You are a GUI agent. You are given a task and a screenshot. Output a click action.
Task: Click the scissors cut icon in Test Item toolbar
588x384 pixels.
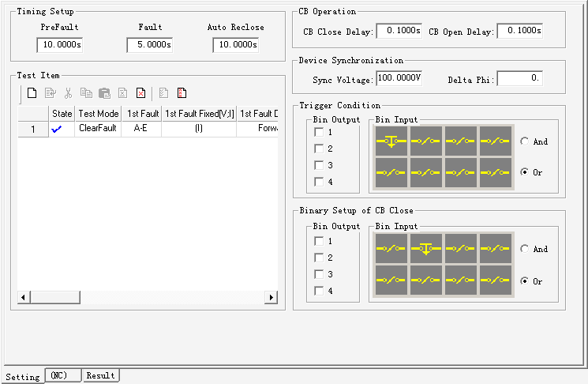point(68,92)
